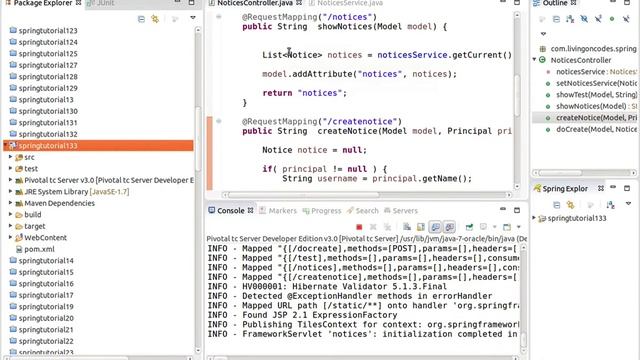The height and width of the screenshot is (360, 640).
Task: Toggle show console on standard error change
Action: click(x=449, y=227)
